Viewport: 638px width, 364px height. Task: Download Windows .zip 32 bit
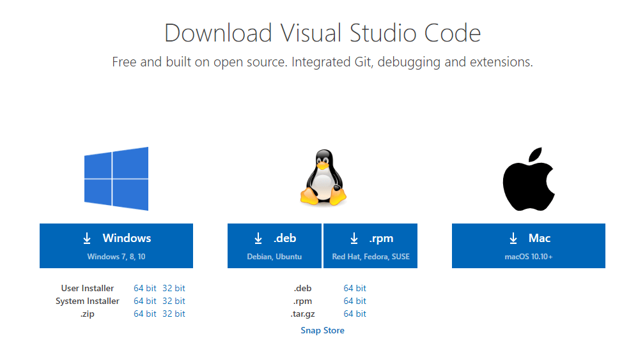pyautogui.click(x=173, y=314)
